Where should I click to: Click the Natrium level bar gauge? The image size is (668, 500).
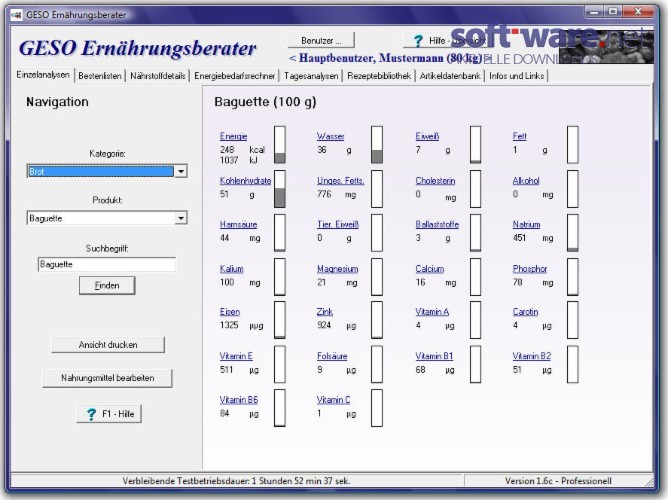[x=573, y=233]
